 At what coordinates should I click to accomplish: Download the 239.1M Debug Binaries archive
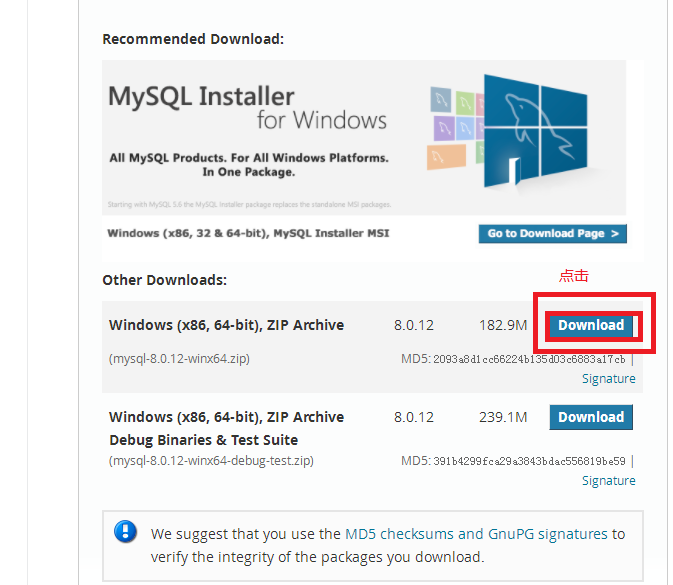point(591,417)
